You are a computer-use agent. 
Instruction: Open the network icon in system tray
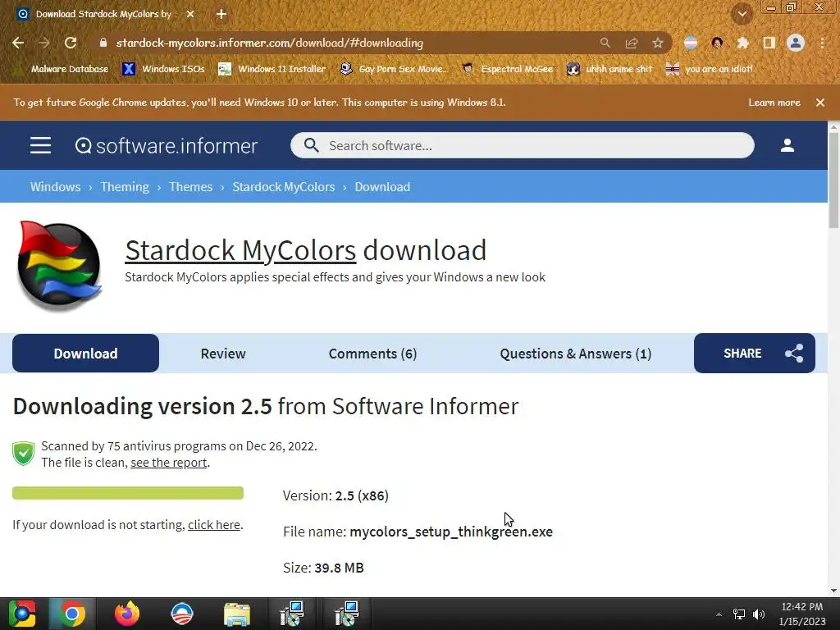coord(739,614)
